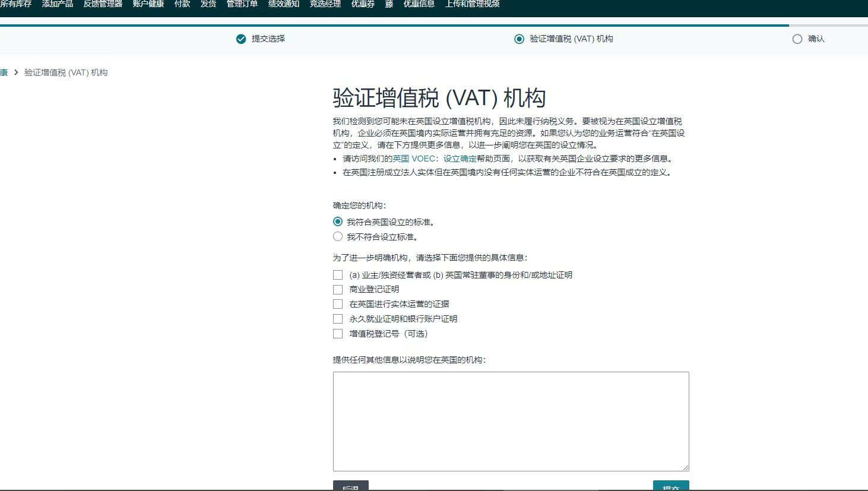Check the 商业登记证明 checkbox
Screen dimensions: 868x491
pyautogui.click(x=338, y=290)
